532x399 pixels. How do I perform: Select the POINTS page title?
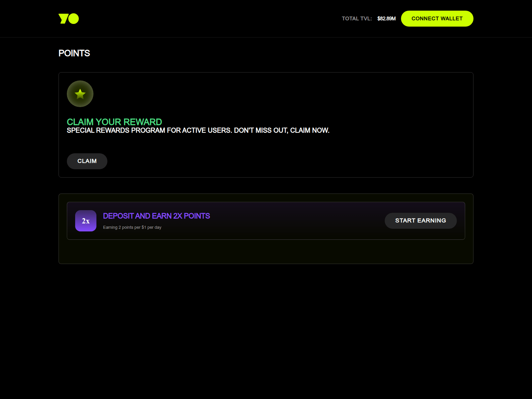74,53
